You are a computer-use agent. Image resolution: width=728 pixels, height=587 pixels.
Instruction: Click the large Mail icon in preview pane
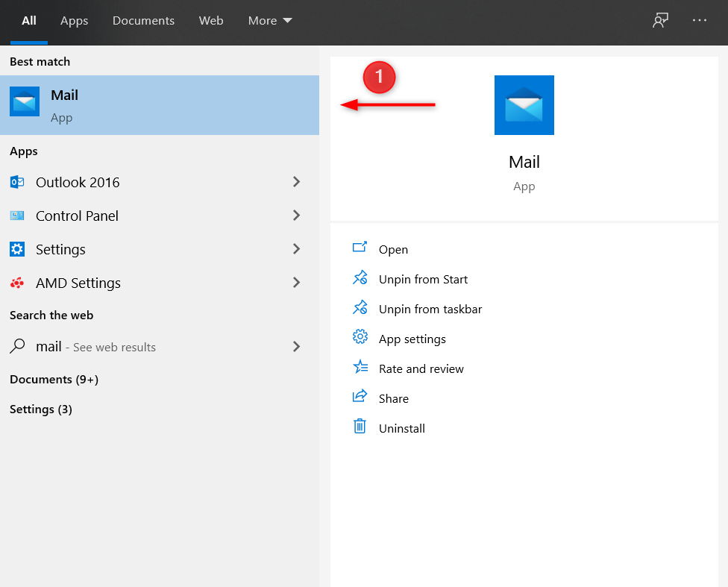click(x=524, y=105)
